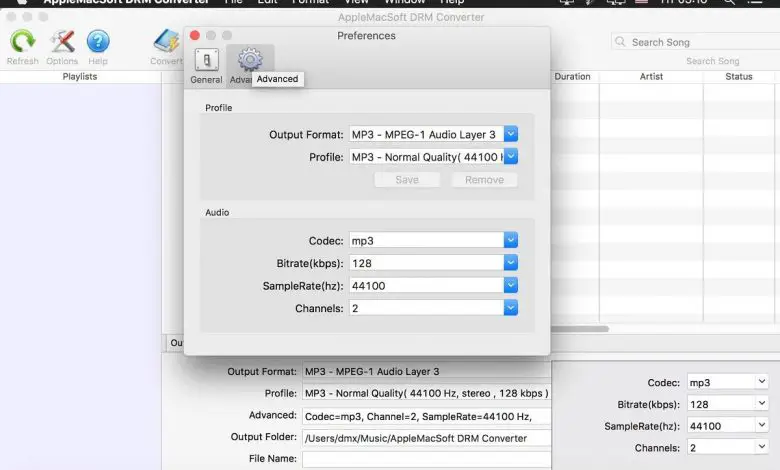Select the Advanced gear tab in Preferences

[x=249, y=60]
